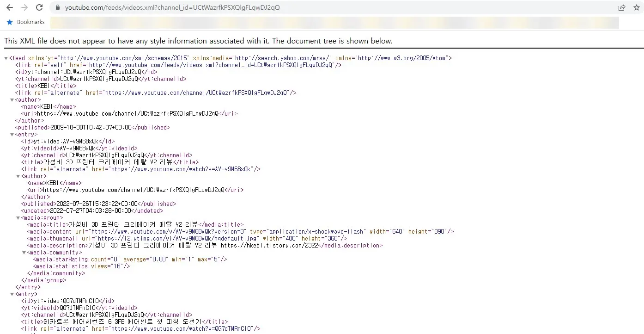This screenshot has height=334, width=644.
Task: Click the title KEBI line
Action: coord(46,86)
